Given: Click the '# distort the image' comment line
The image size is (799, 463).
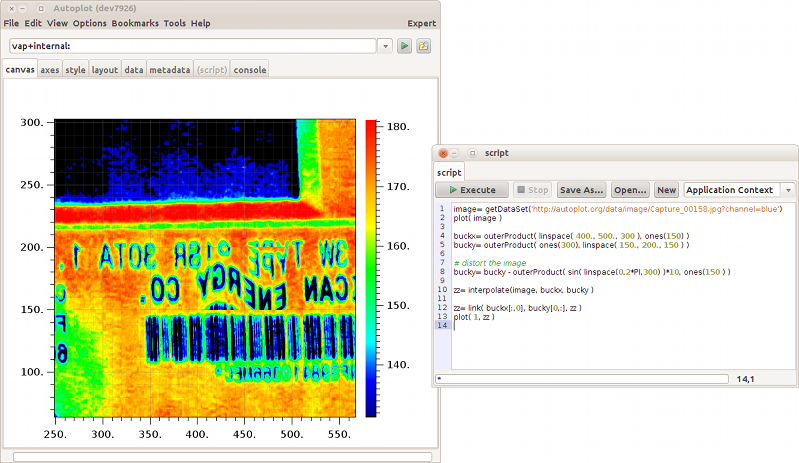Looking at the screenshot, I should point(490,263).
